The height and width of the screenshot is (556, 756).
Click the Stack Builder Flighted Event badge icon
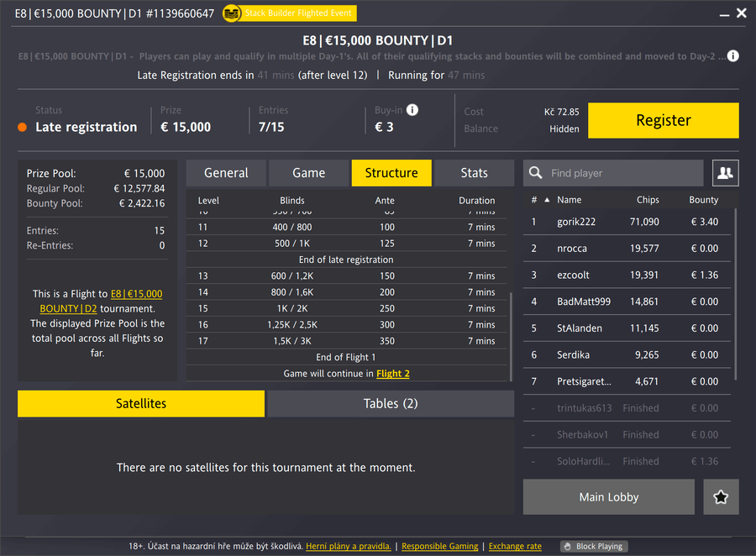click(232, 13)
